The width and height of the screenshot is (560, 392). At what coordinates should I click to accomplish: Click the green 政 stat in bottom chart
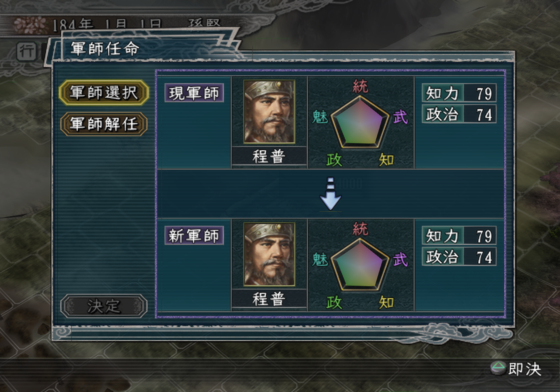[334, 302]
